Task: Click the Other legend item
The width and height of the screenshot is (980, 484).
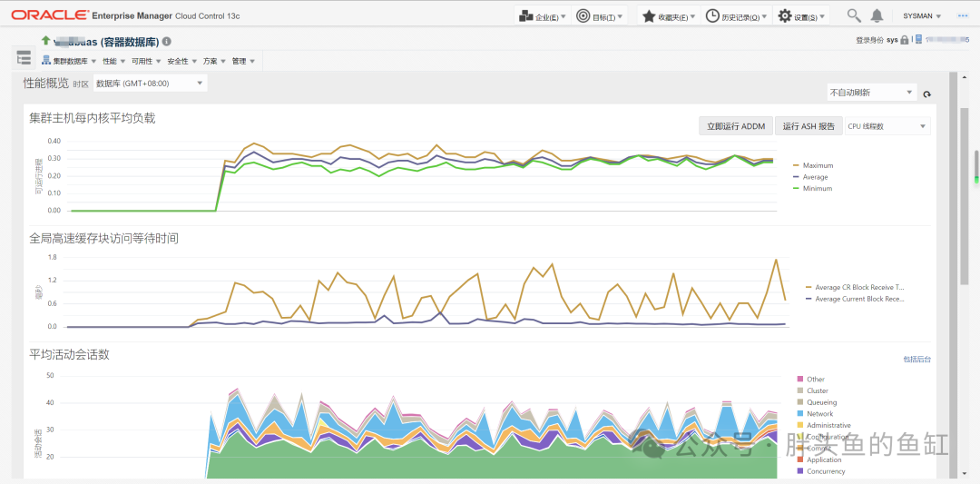Action: [x=811, y=379]
